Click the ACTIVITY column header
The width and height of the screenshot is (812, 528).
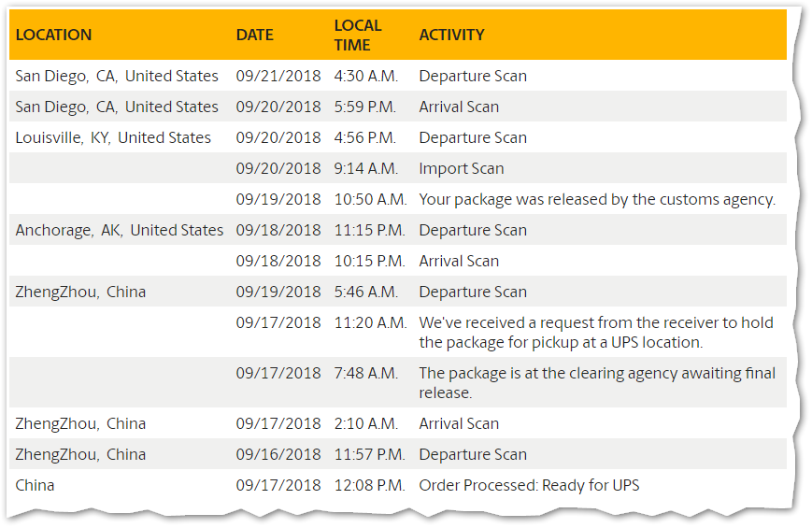pyautogui.click(x=451, y=35)
